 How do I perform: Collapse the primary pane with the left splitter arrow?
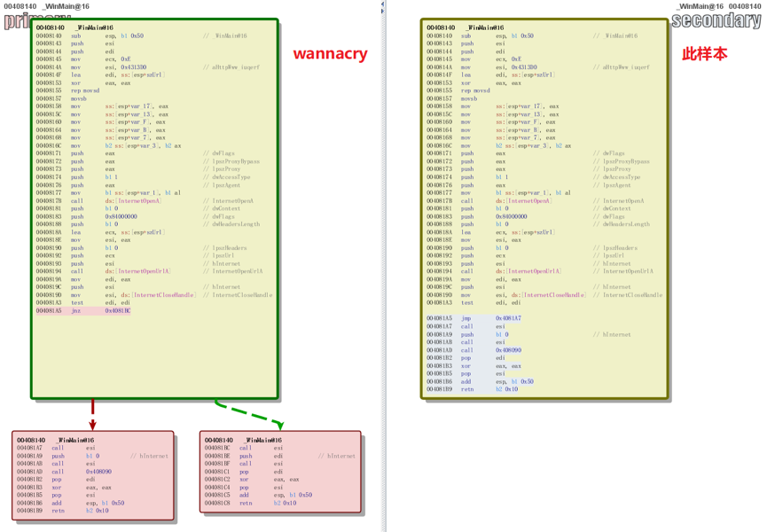pos(382,4)
